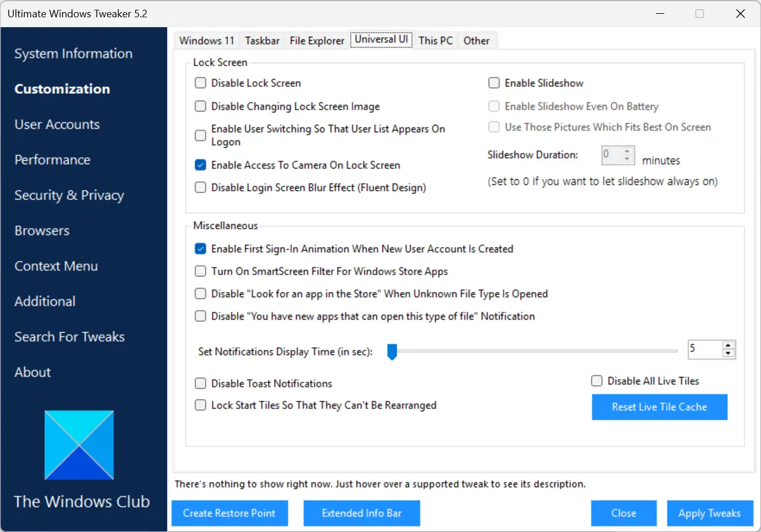
Task: Turn On SmartScreen Filter For Store Apps
Action: [x=200, y=271]
